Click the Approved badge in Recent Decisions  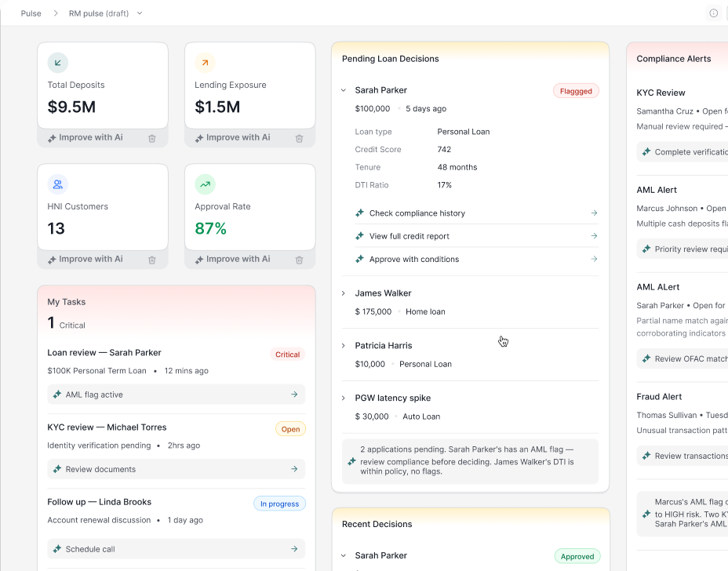click(577, 556)
